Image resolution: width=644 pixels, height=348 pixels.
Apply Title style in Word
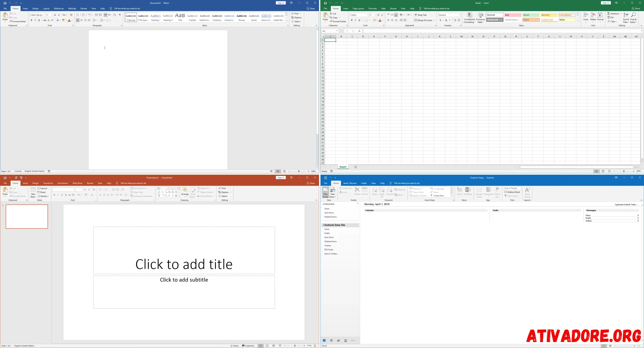180,17
